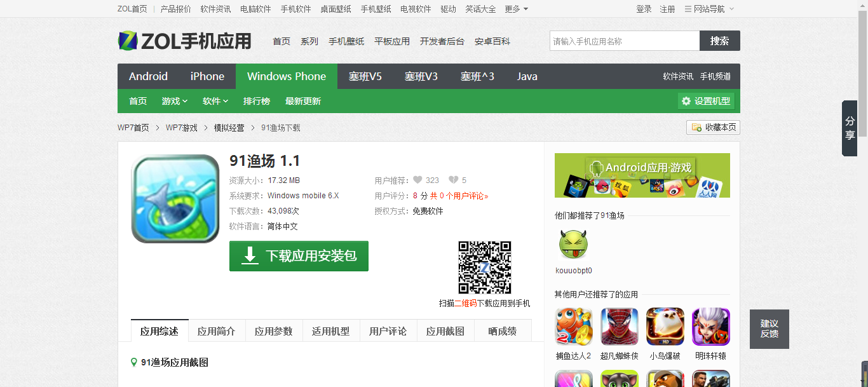Select the Android platform tab
Screen dimensions: 868x387
(x=148, y=76)
